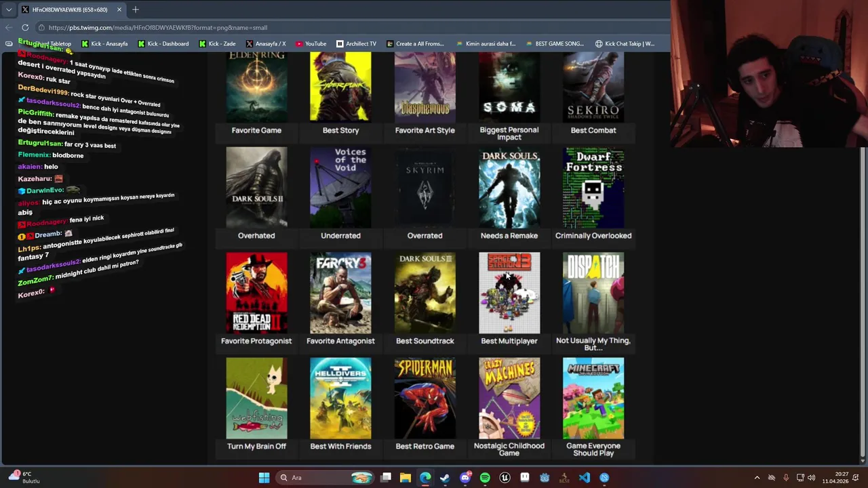Open the Kimin aurasi daha f... bookmark
Viewport: 868px width, 488px height.
tap(486, 43)
